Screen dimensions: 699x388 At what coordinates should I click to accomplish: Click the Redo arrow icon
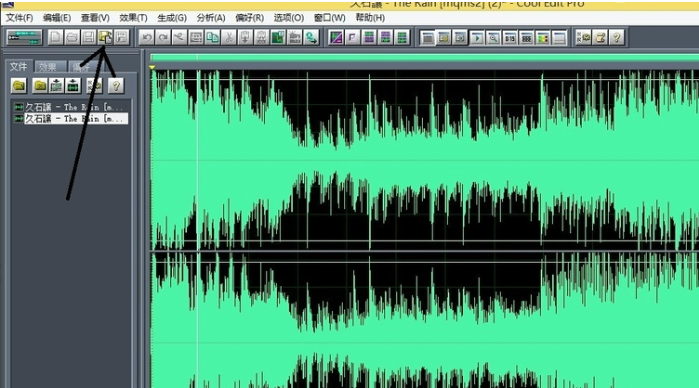pyautogui.click(x=163, y=37)
